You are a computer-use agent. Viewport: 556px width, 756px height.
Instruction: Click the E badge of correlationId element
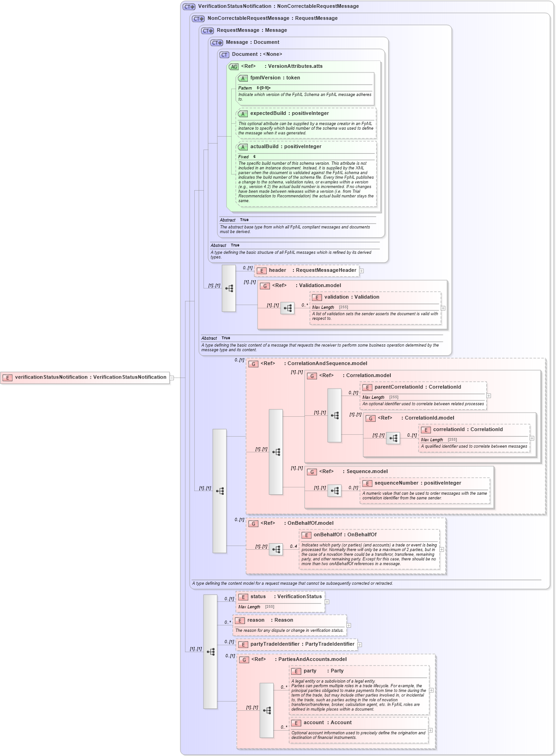pos(426,430)
